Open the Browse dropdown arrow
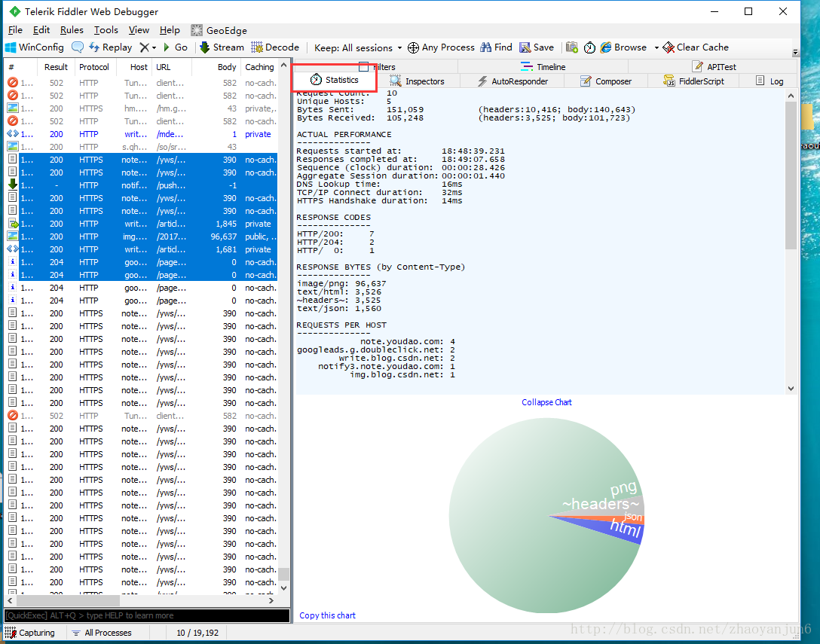This screenshot has height=644, width=820. click(x=656, y=47)
